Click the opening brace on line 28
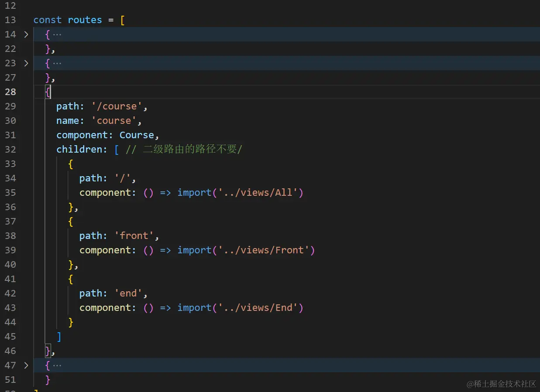540x392 pixels. pos(48,92)
